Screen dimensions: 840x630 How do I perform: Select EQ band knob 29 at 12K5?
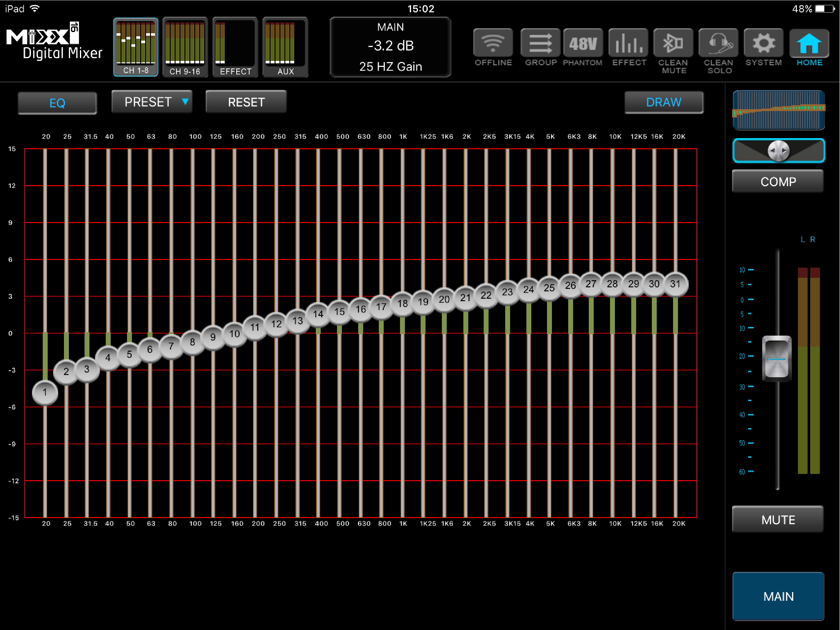coord(633,284)
